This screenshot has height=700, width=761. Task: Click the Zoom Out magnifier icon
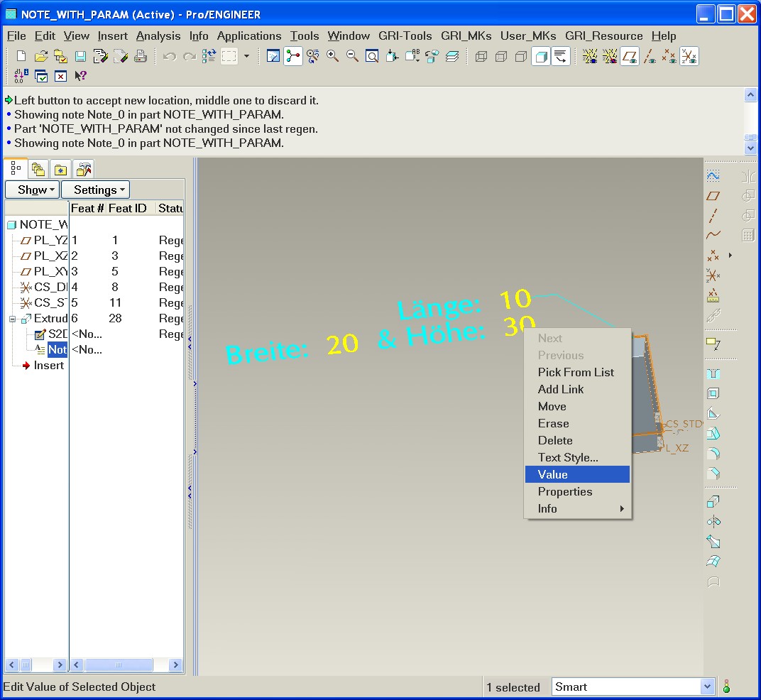coord(352,56)
